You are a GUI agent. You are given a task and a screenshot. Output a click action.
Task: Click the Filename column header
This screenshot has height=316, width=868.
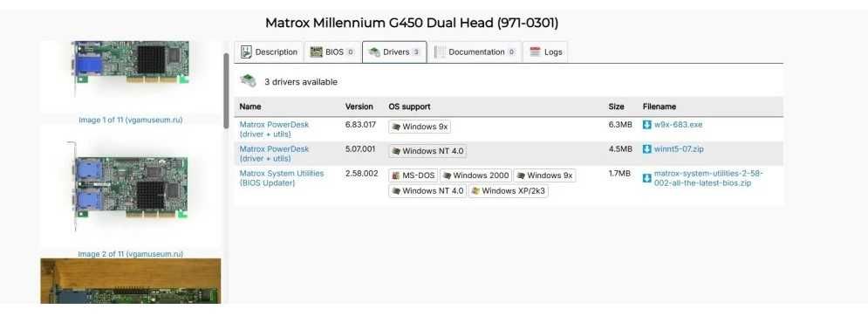[x=660, y=106]
